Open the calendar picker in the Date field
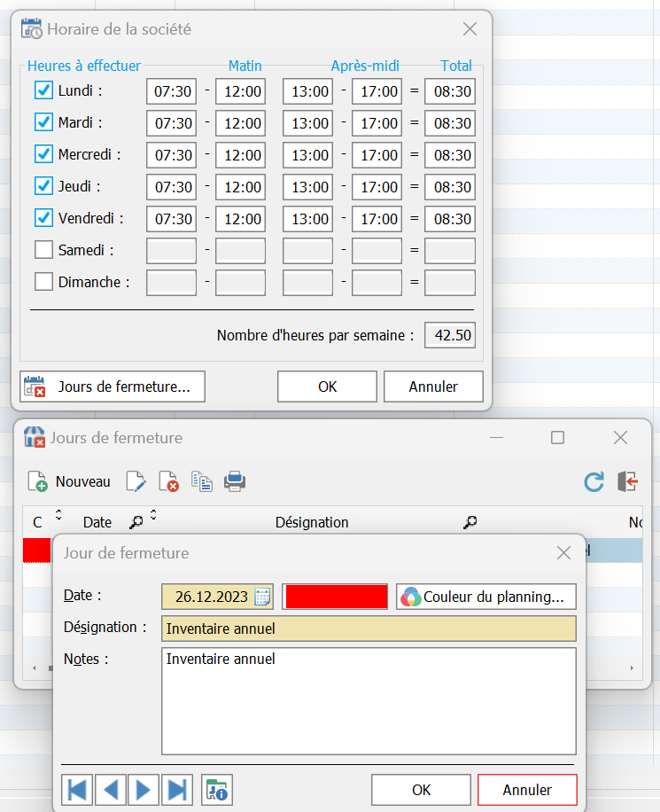The width and height of the screenshot is (660, 812). [262, 597]
